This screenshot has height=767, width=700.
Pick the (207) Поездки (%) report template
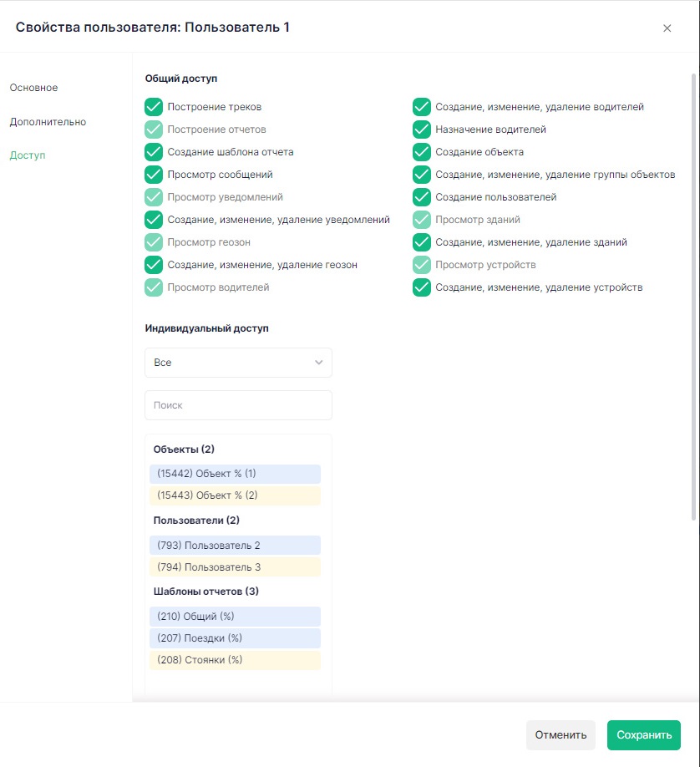[235, 637]
